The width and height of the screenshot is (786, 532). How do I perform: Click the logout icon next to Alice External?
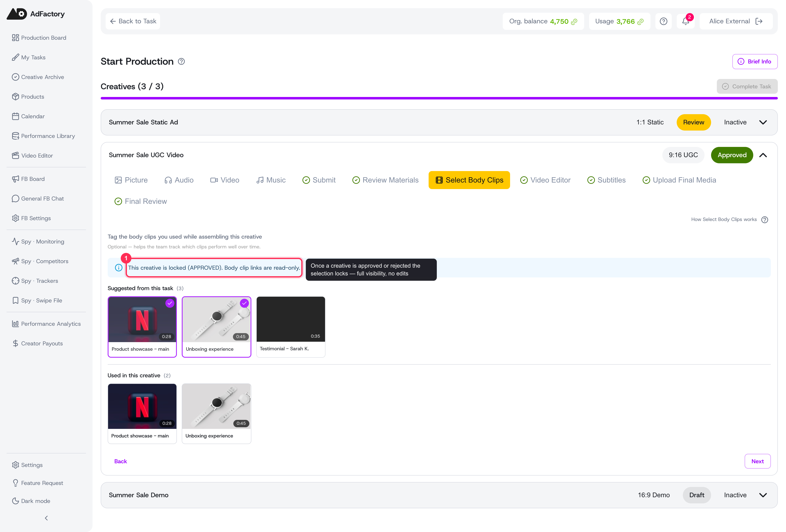click(x=759, y=21)
